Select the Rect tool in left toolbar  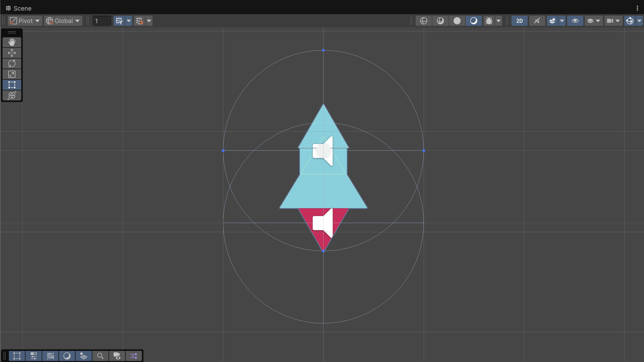(x=12, y=85)
